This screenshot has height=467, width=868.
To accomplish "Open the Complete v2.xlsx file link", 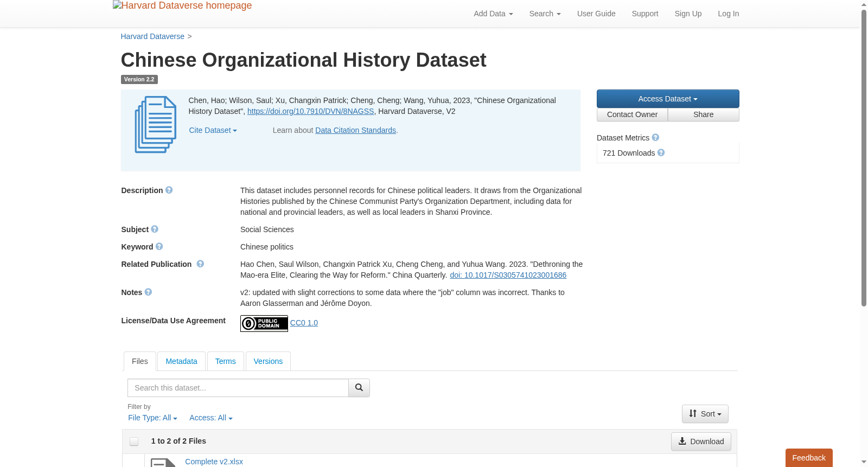I will [214, 462].
